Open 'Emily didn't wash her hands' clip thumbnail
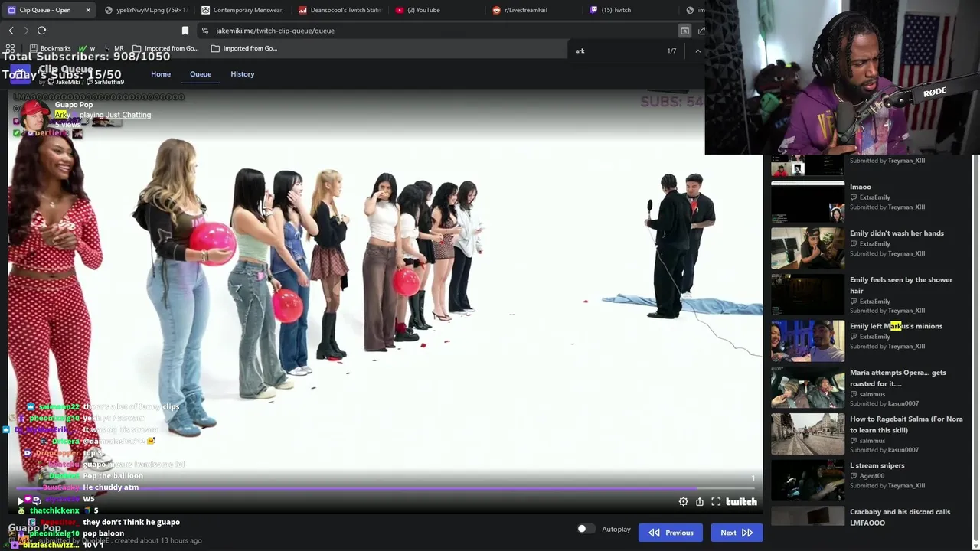The image size is (980, 551). 808,248
